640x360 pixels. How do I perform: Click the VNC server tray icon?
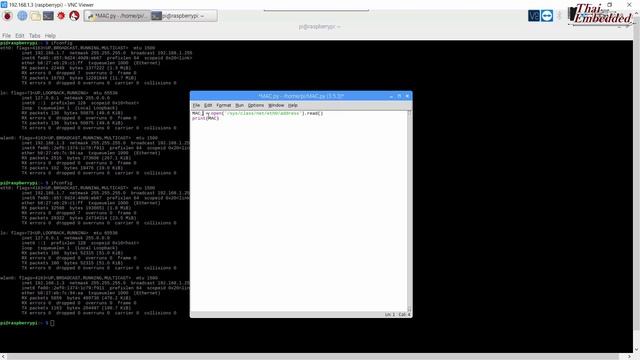pyautogui.click(x=534, y=16)
